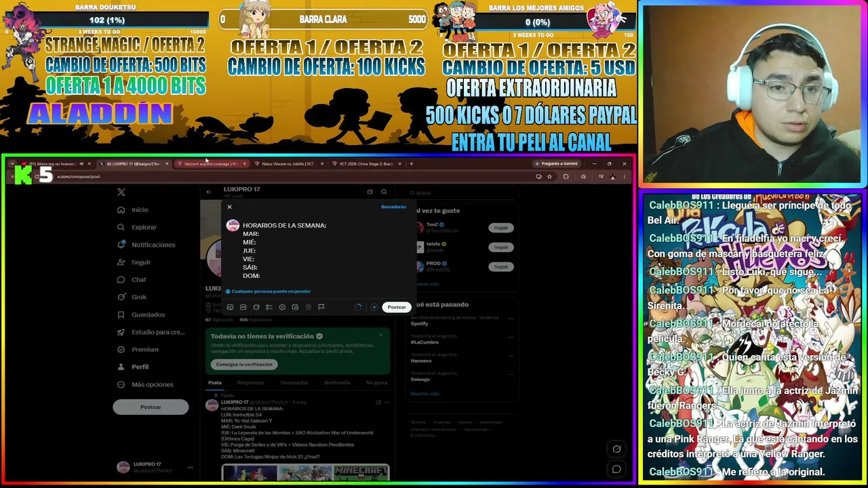
Task: Search posts with profile magnifier icon
Action: click(x=384, y=192)
